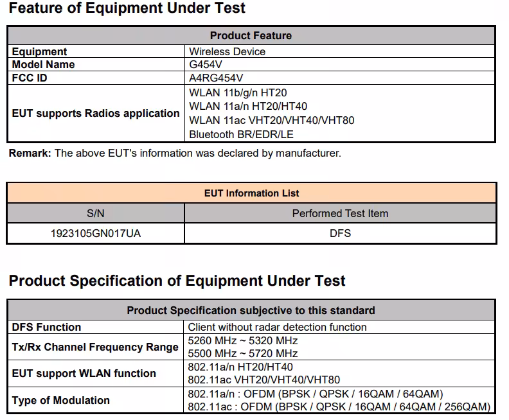
Task: Click the EUT Information List header
Action: [x=251, y=193]
